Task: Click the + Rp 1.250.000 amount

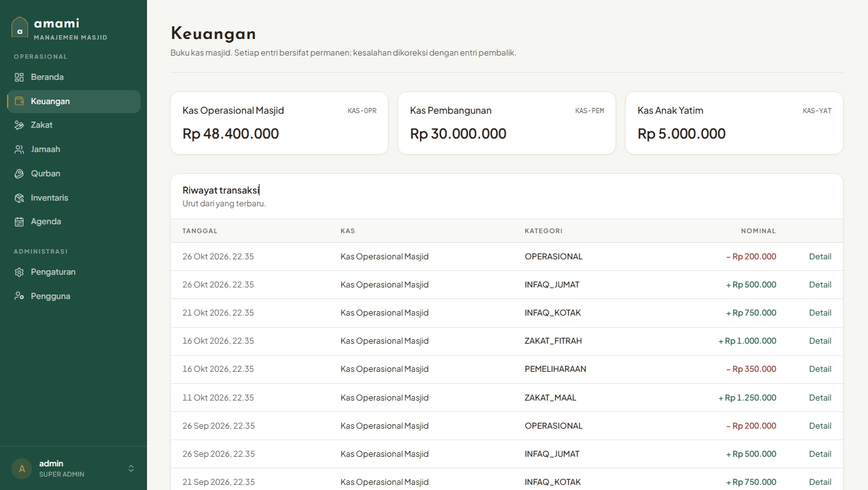Action: pyautogui.click(x=747, y=398)
